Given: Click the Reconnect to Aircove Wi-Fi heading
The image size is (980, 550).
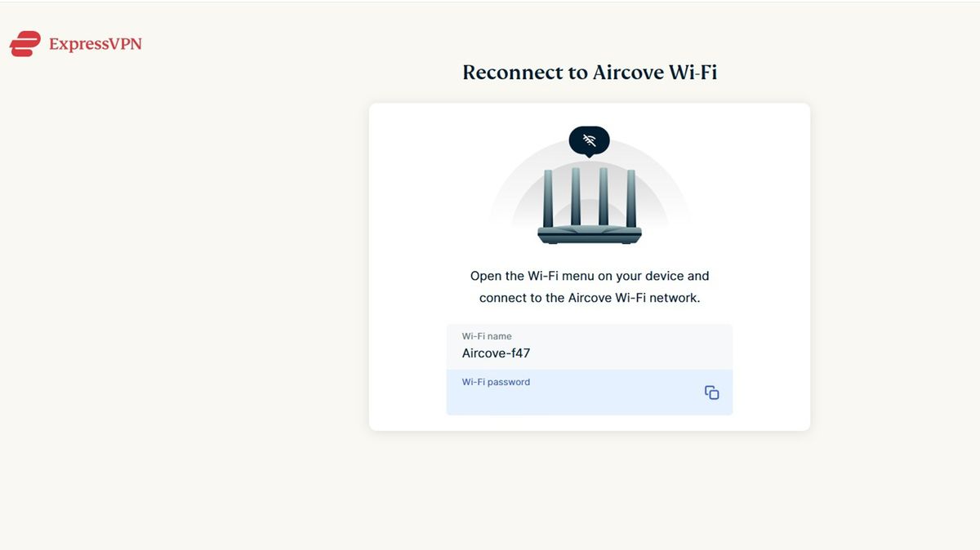Looking at the screenshot, I should click(589, 72).
